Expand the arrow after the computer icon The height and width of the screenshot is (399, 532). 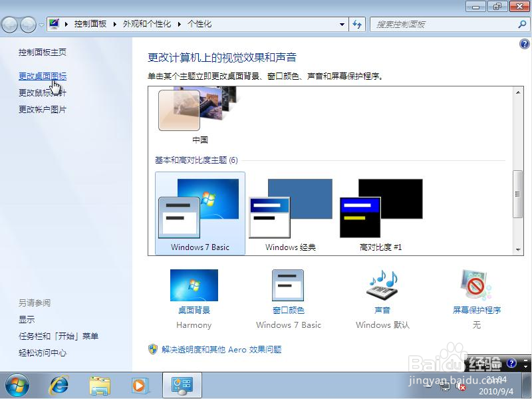[66, 24]
